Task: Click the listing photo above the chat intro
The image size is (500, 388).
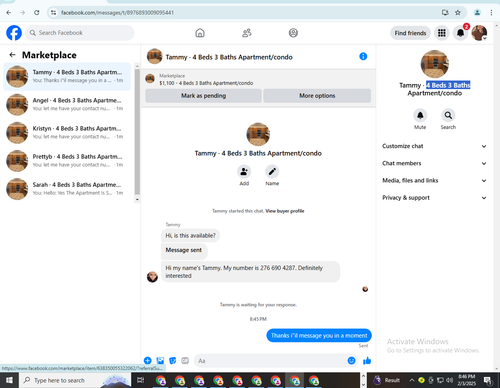Action: pyautogui.click(x=258, y=134)
